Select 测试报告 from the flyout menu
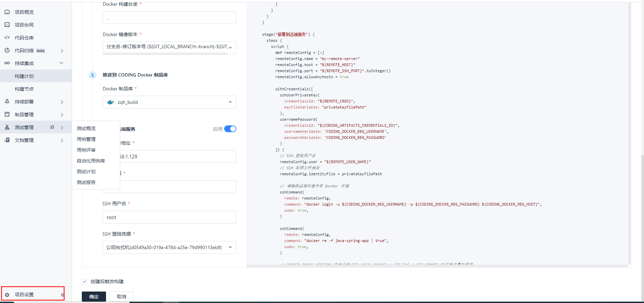This screenshot has height=303, width=644. 86,182
